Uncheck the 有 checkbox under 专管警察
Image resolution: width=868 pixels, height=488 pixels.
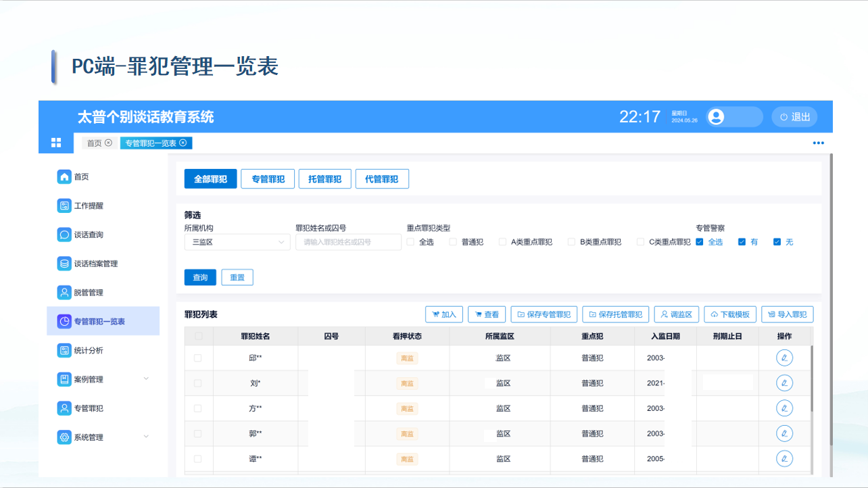point(742,242)
